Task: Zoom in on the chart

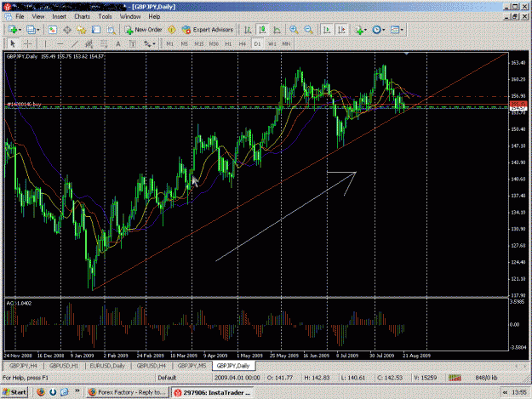Action: [294, 30]
